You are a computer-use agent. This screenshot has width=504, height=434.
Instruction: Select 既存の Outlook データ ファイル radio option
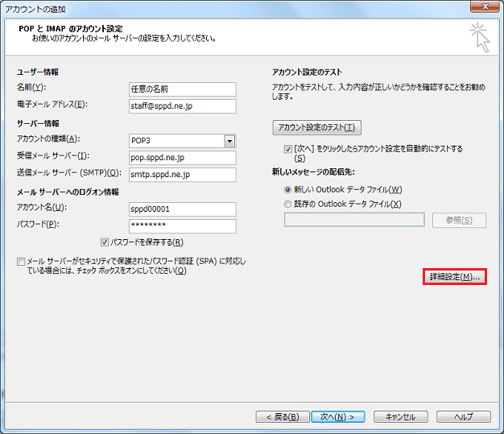288,205
